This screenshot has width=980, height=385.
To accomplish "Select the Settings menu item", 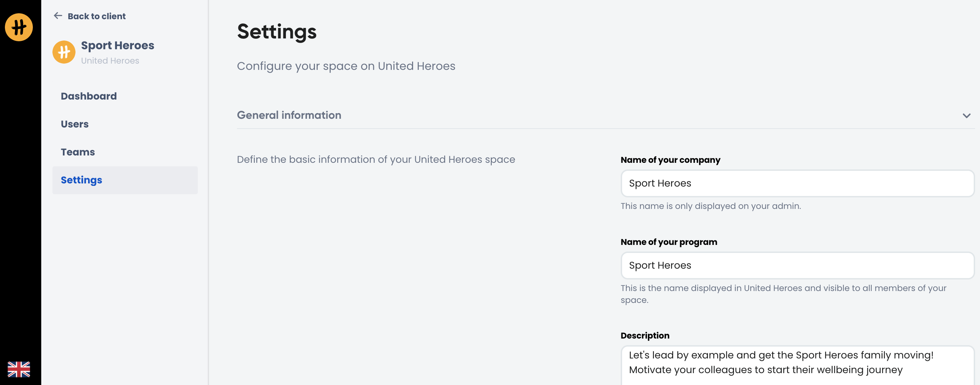I will click(81, 180).
